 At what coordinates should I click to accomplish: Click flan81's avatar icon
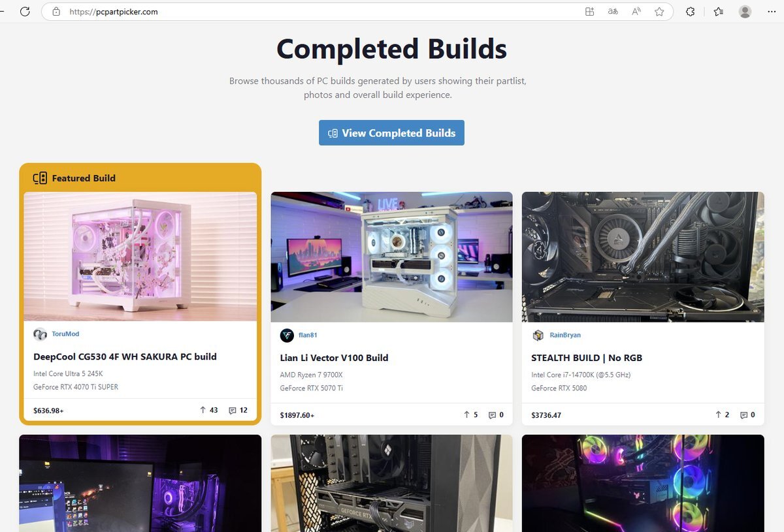(x=287, y=336)
